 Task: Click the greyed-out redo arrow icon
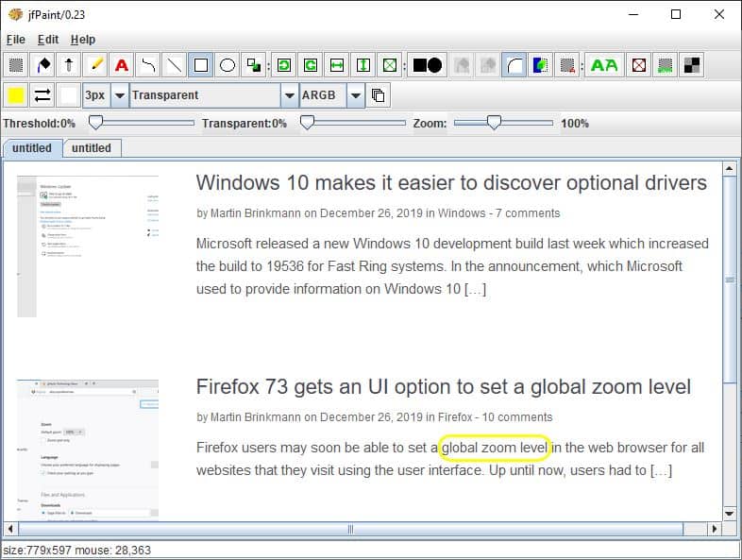click(x=488, y=65)
